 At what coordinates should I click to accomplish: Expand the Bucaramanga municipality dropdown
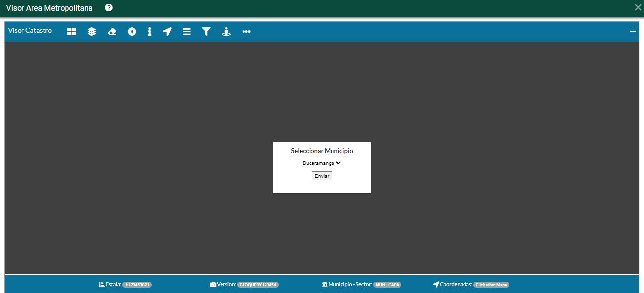click(x=322, y=163)
